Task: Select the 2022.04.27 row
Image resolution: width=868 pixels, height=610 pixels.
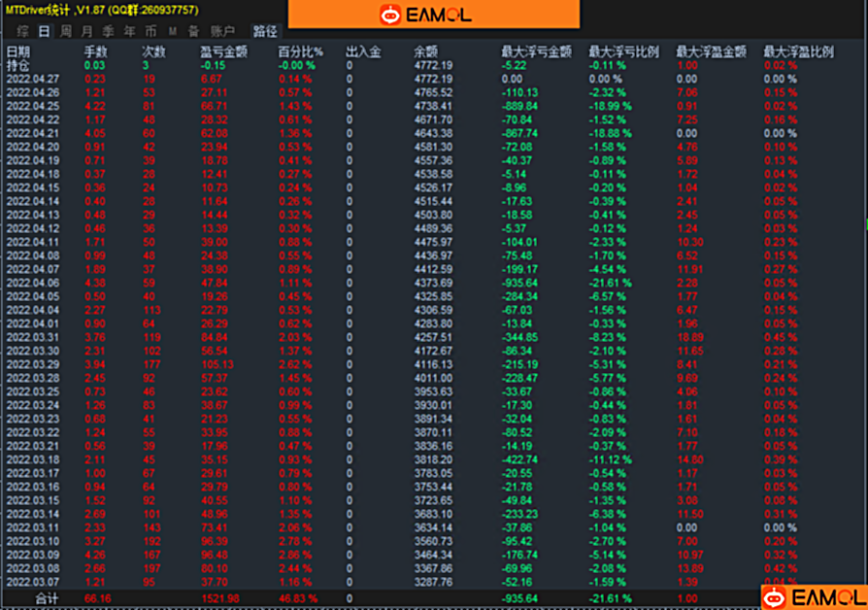Action: tap(33, 79)
